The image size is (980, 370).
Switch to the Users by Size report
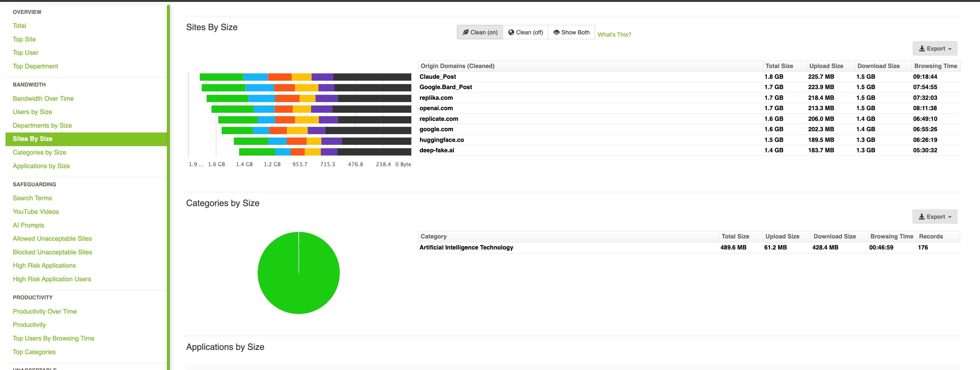pos(32,111)
